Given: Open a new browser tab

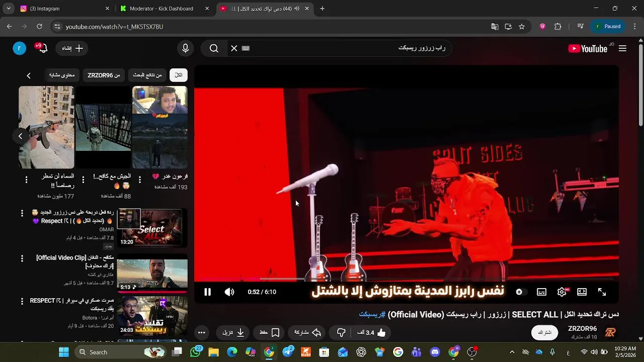Looking at the screenshot, I should [x=323, y=9].
